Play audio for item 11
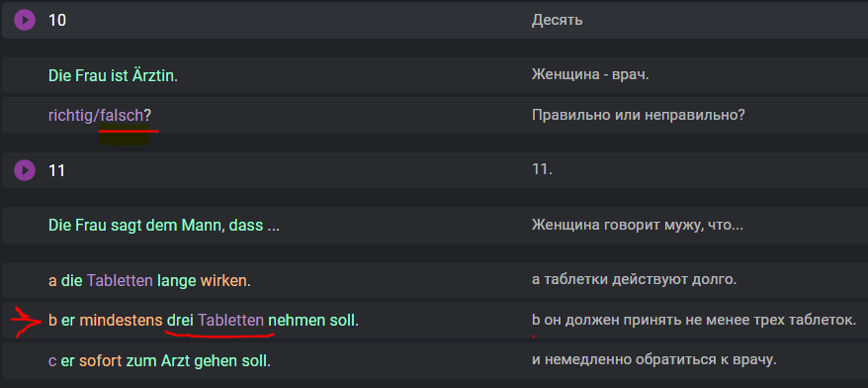Viewport: 868px width, 388px height. pyautogui.click(x=24, y=169)
